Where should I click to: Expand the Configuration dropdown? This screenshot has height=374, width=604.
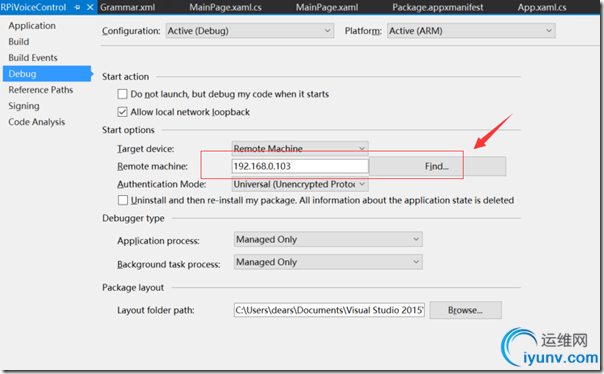pyautogui.click(x=250, y=30)
